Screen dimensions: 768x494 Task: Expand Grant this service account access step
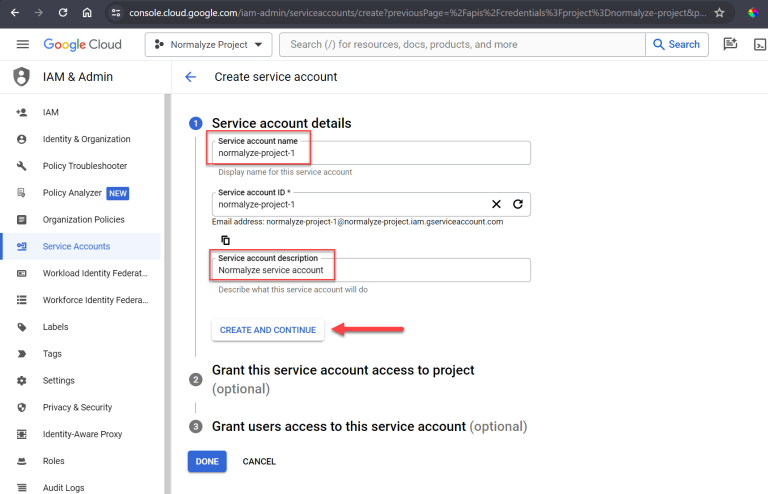(x=342, y=370)
